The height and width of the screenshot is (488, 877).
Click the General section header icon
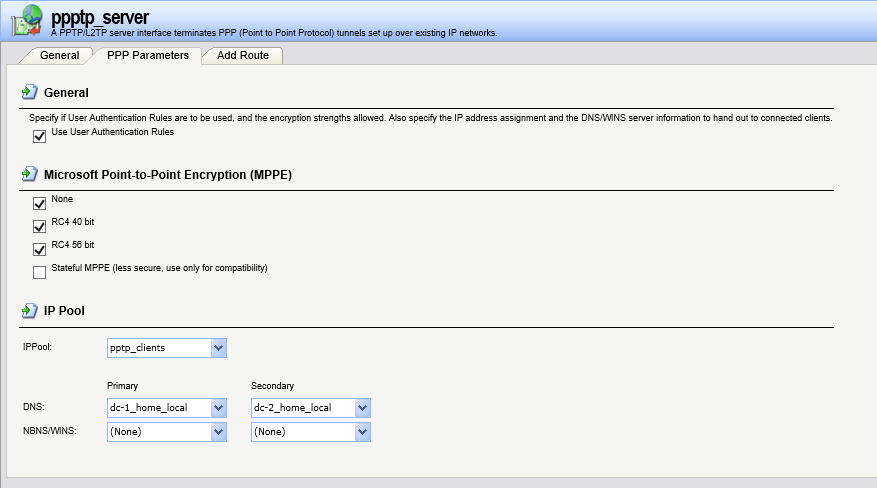click(30, 93)
